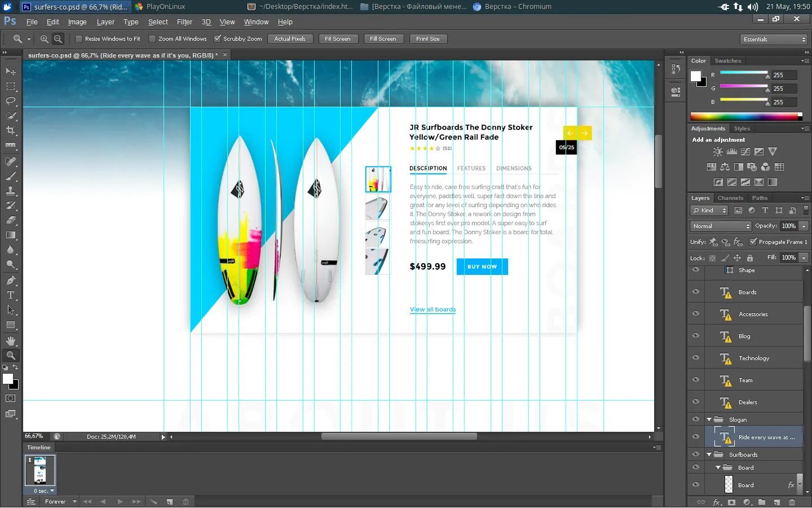Select the Rectangular Marquee tool
Image resolution: width=812 pixels, height=508 pixels.
tap(11, 86)
